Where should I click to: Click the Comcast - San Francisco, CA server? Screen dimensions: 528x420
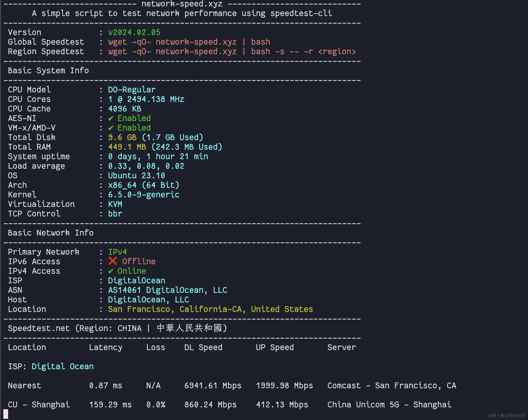click(x=392, y=386)
